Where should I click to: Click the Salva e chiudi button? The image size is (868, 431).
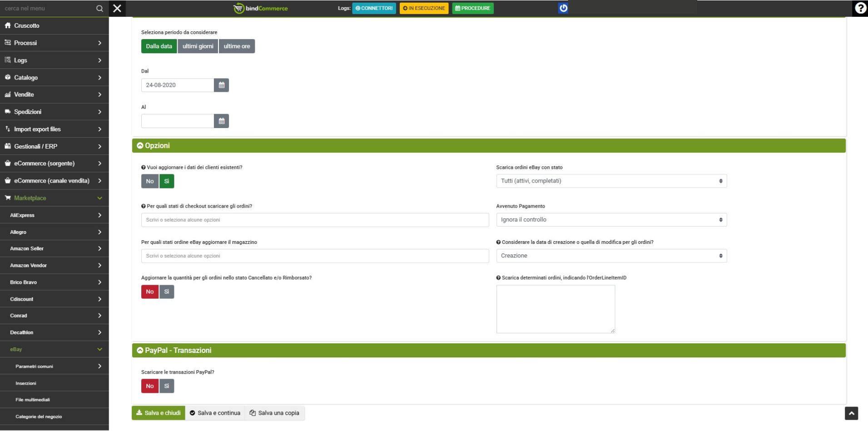(159, 413)
